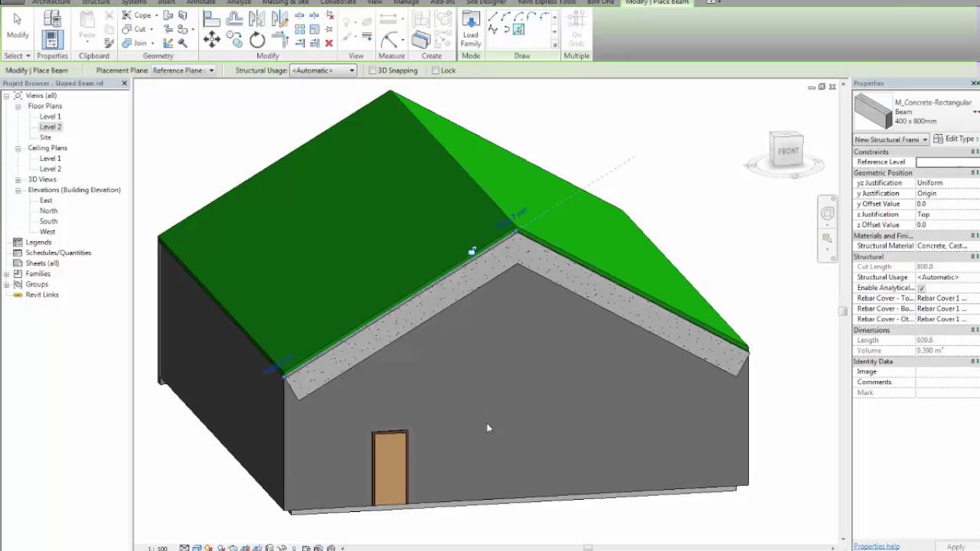Select the Align tool in Modify panel
This screenshot has width=980, height=551.
click(212, 19)
